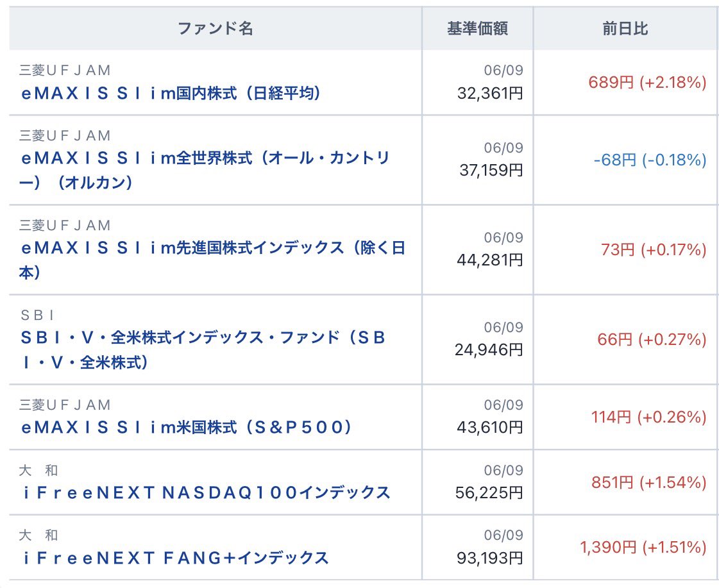
Task: Click the 1,390円 (+1.51%) FANG+ change
Action: (x=643, y=547)
